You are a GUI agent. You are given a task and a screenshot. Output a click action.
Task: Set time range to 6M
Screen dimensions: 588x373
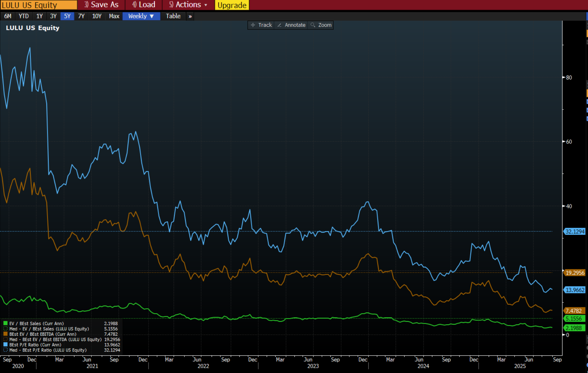pos(8,16)
